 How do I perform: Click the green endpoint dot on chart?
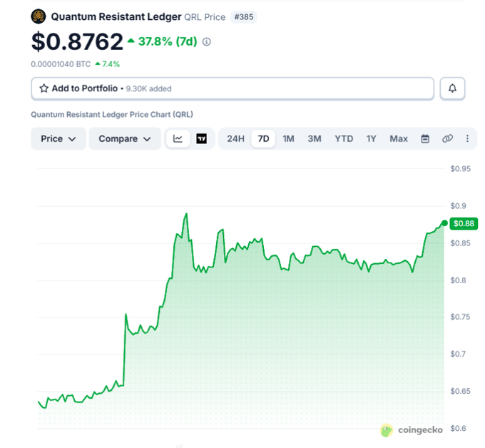click(444, 223)
